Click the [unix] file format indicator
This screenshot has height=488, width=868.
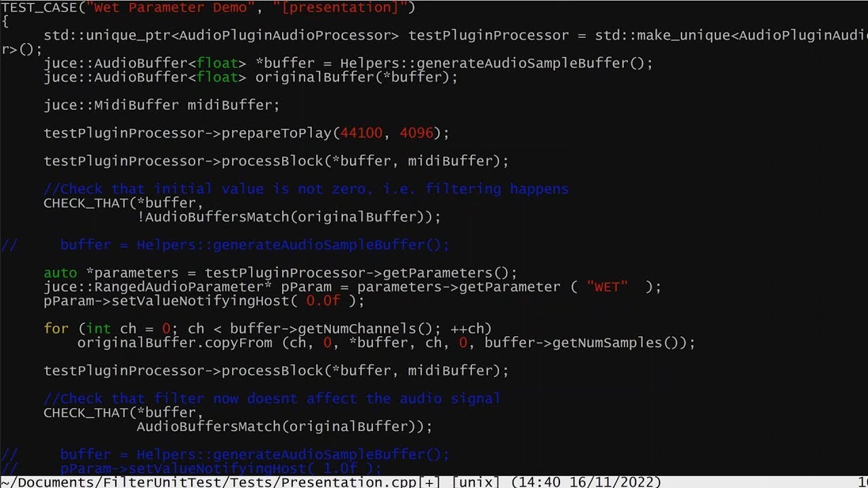[x=475, y=482]
